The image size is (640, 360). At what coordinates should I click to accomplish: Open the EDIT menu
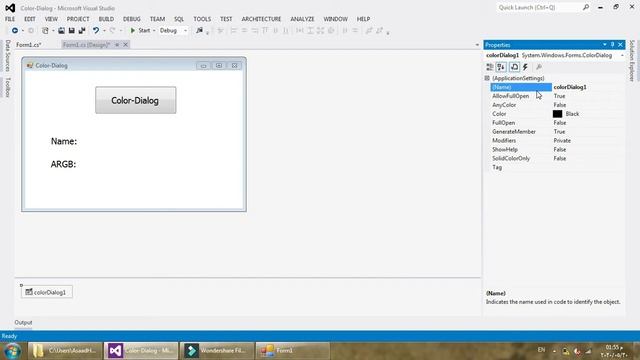(x=30, y=19)
